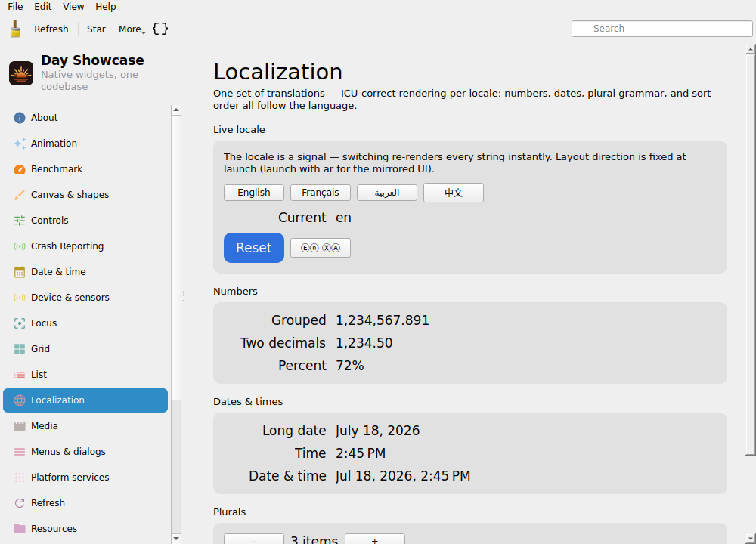
Task: Click the Two decimals value 1,234.50
Action: pos(364,343)
